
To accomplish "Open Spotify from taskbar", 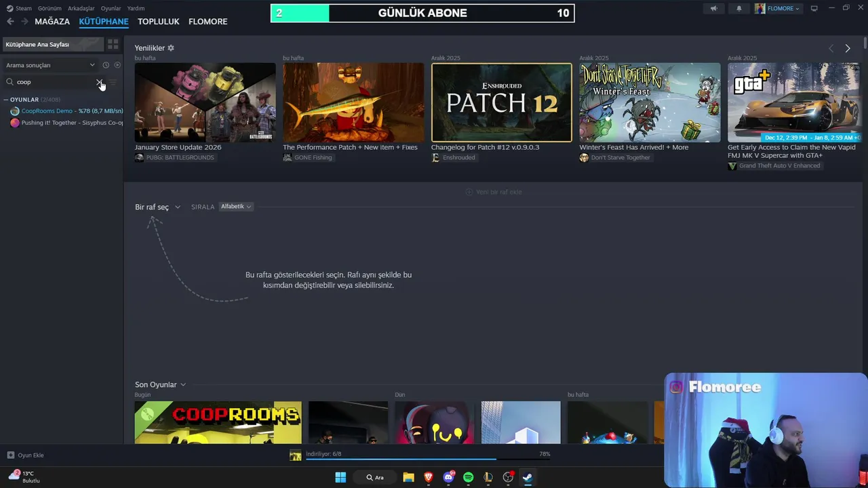I will click(x=468, y=477).
